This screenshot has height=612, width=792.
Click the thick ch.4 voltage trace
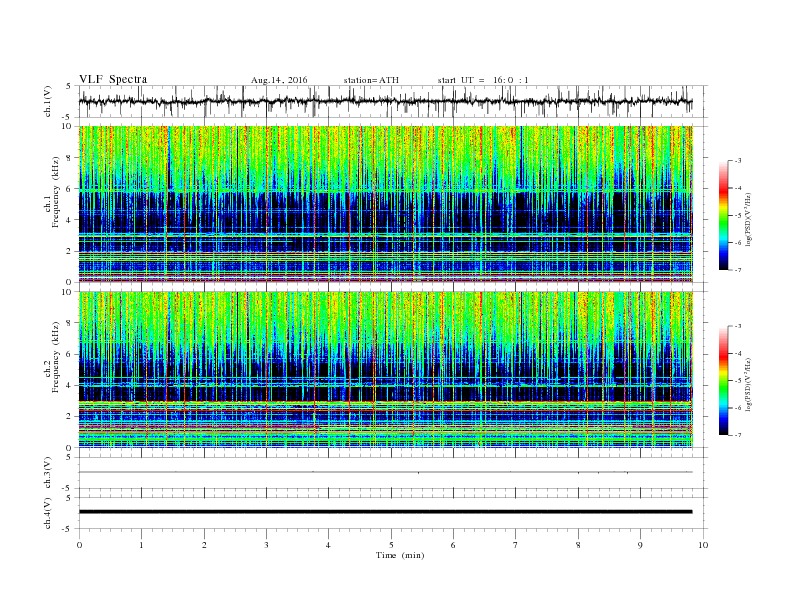[x=386, y=512]
